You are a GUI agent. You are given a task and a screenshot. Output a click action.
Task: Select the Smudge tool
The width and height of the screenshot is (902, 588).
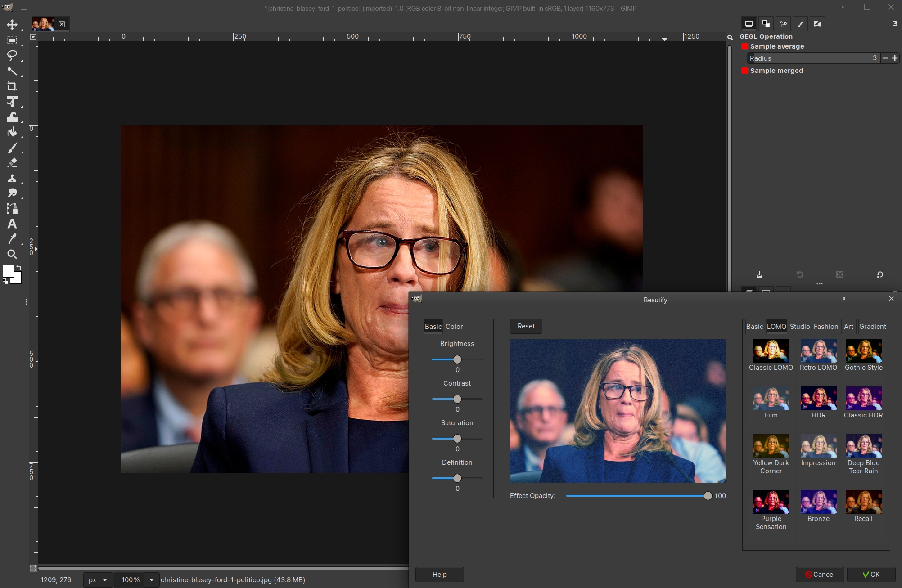pos(12,193)
